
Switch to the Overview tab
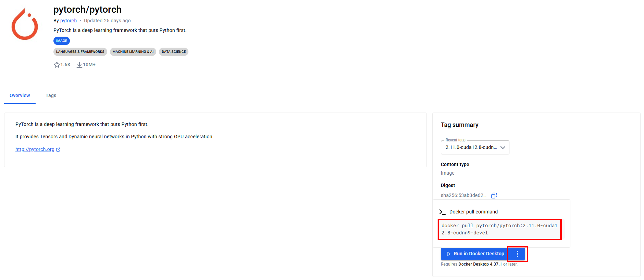click(x=20, y=95)
